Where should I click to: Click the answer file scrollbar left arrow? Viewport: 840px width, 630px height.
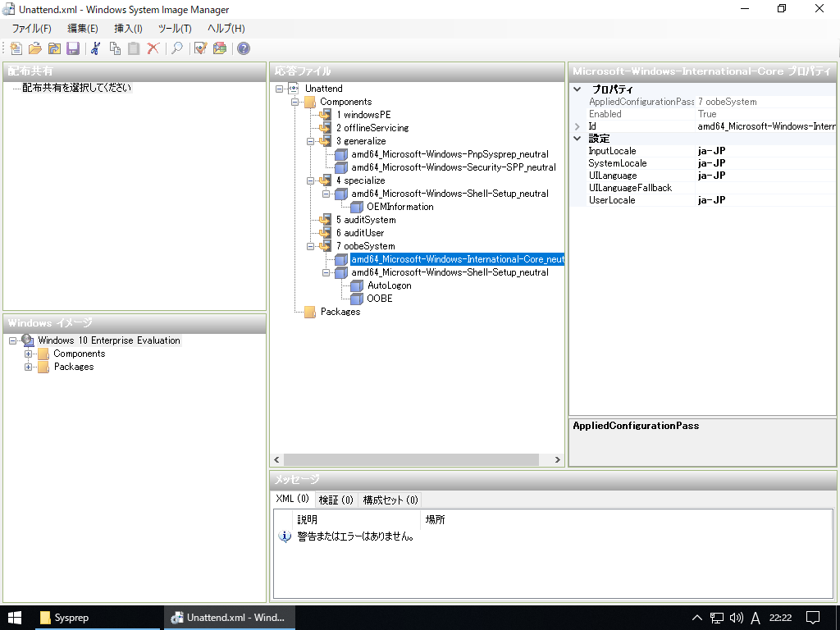[277, 459]
